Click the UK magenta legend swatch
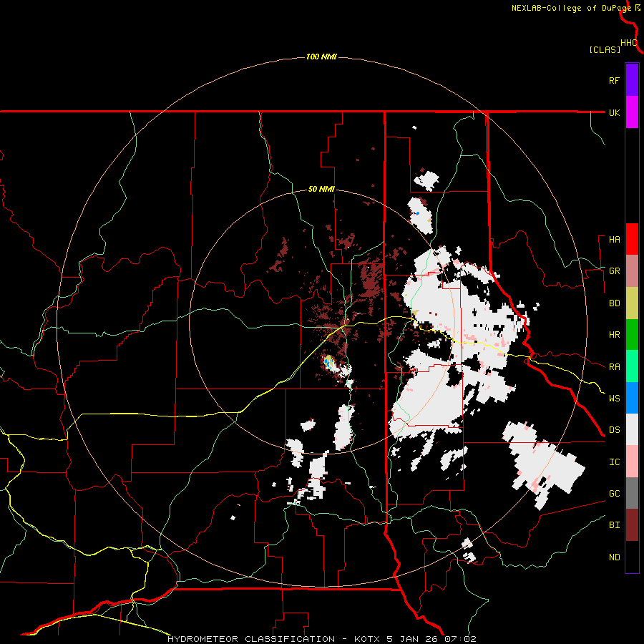 [632, 112]
